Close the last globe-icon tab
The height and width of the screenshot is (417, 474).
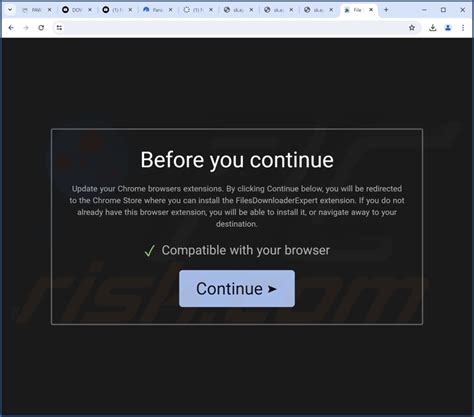[x=331, y=10]
